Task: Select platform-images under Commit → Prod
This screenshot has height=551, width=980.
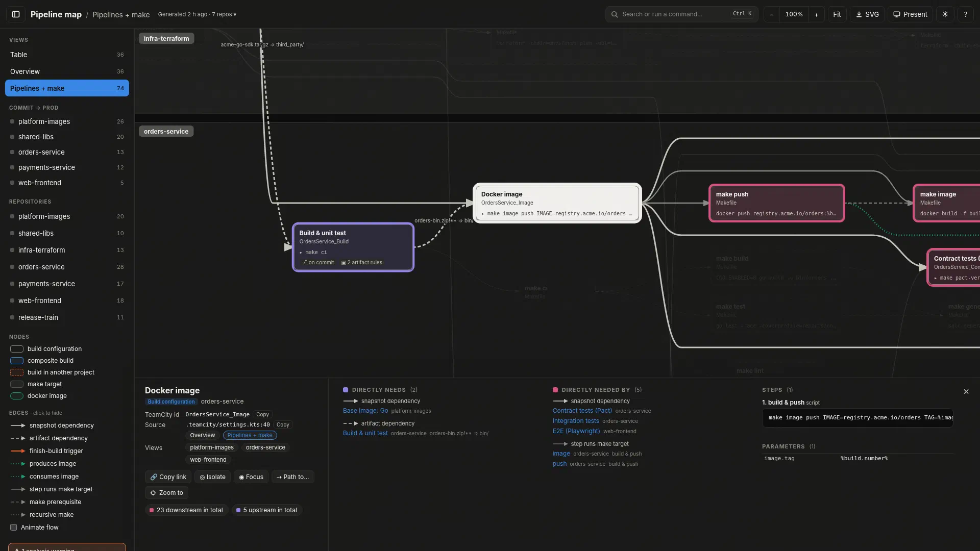Action: coord(67,121)
